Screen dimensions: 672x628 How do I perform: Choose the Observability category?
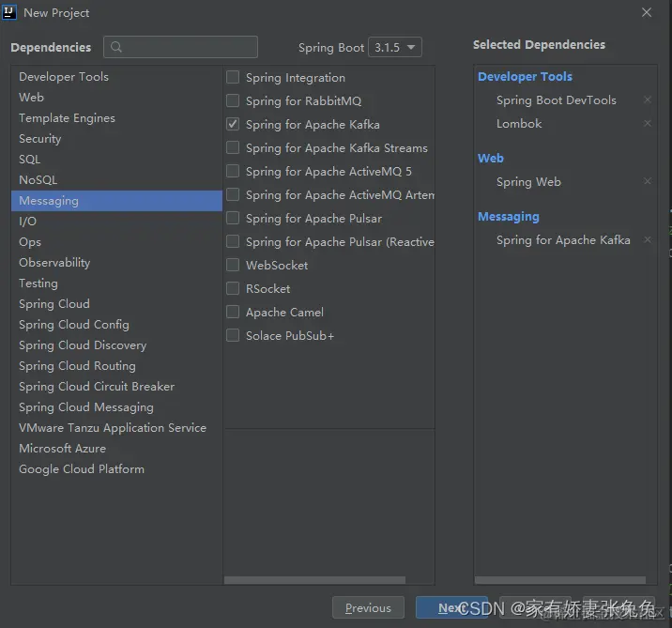116,262
